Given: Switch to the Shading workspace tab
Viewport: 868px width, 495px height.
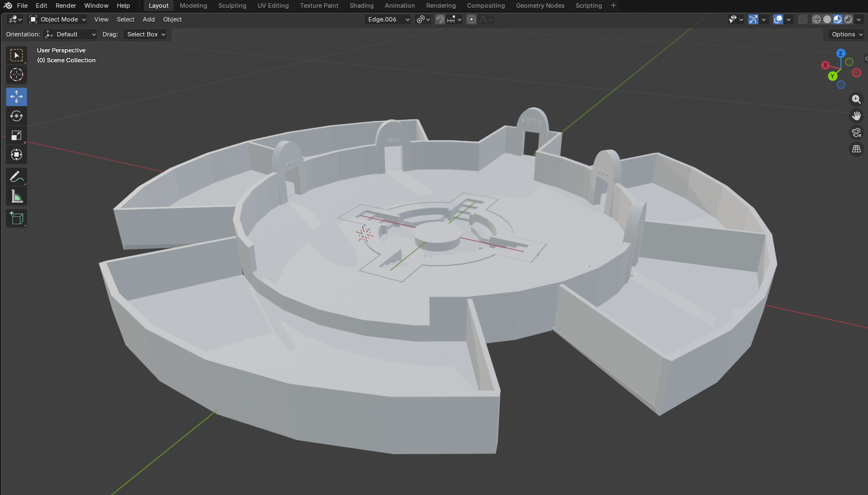Looking at the screenshot, I should click(362, 6).
